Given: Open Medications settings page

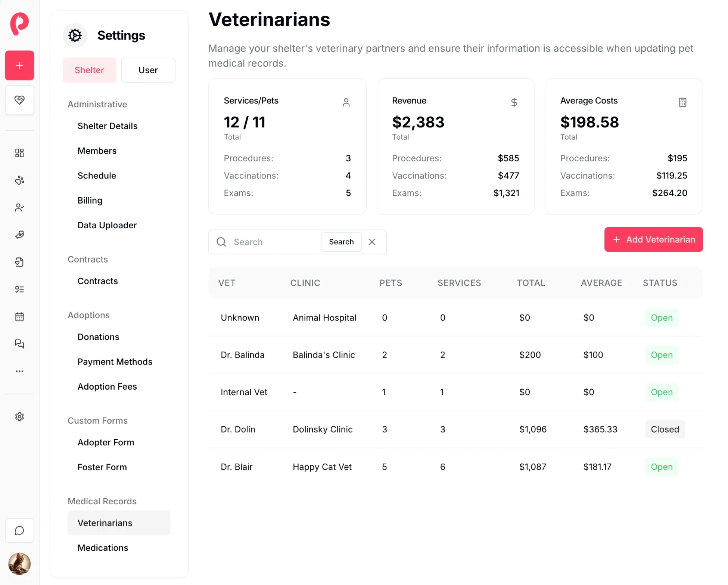Looking at the screenshot, I should click(x=103, y=548).
